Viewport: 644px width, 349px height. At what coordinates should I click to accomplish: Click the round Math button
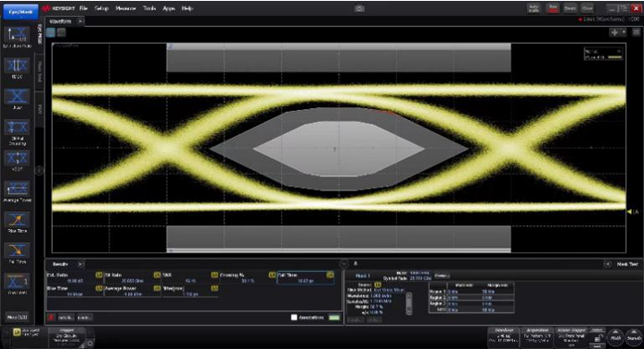point(615,337)
